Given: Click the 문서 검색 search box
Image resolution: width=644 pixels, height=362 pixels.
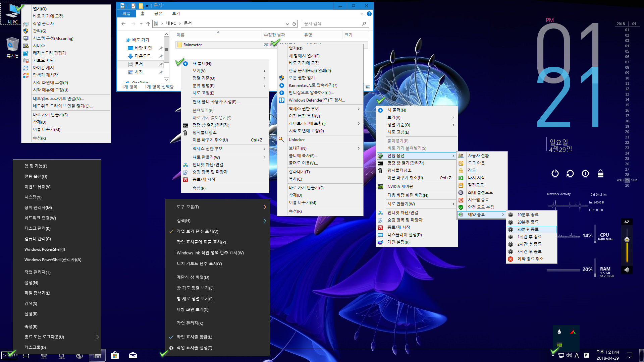Looking at the screenshot, I should pyautogui.click(x=335, y=23).
